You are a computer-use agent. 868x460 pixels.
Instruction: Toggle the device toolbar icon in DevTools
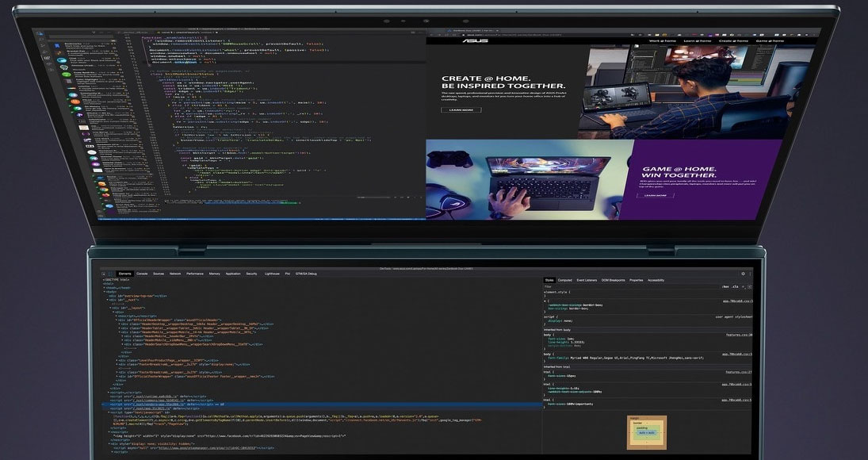point(110,274)
